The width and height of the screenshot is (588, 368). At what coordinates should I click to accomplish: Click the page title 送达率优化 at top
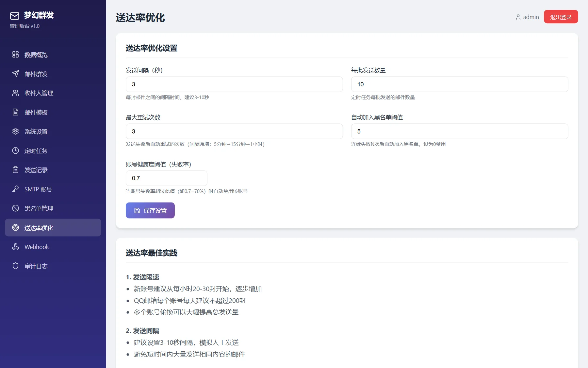click(x=140, y=18)
